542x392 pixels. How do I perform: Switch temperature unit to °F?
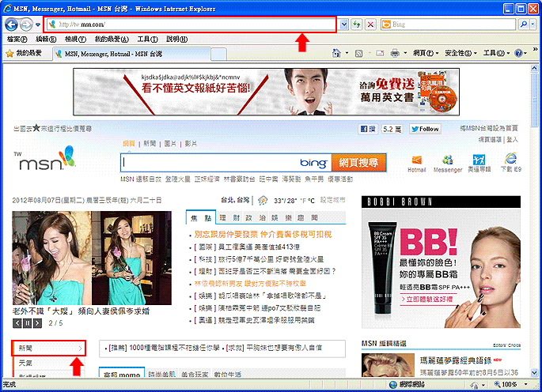[x=303, y=201]
